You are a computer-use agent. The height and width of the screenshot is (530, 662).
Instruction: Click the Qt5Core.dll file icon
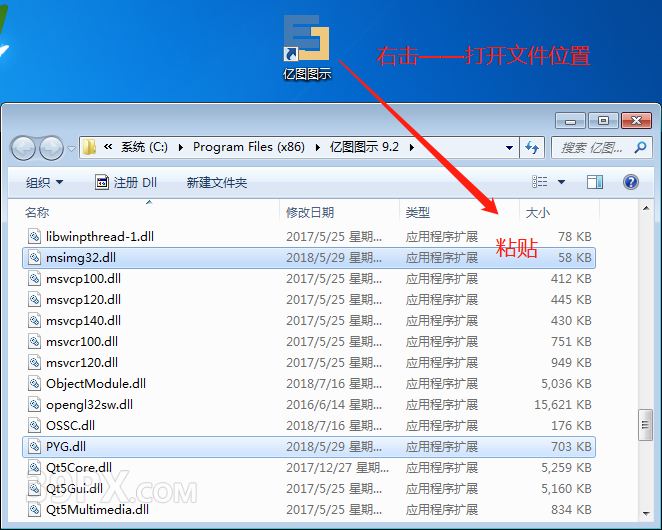[x=35, y=467]
